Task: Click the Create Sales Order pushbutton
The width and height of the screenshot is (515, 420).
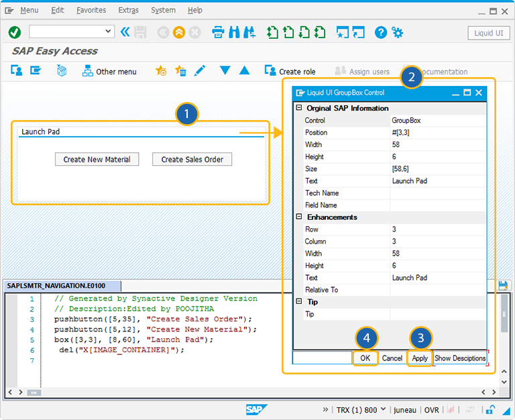Action: (192, 160)
